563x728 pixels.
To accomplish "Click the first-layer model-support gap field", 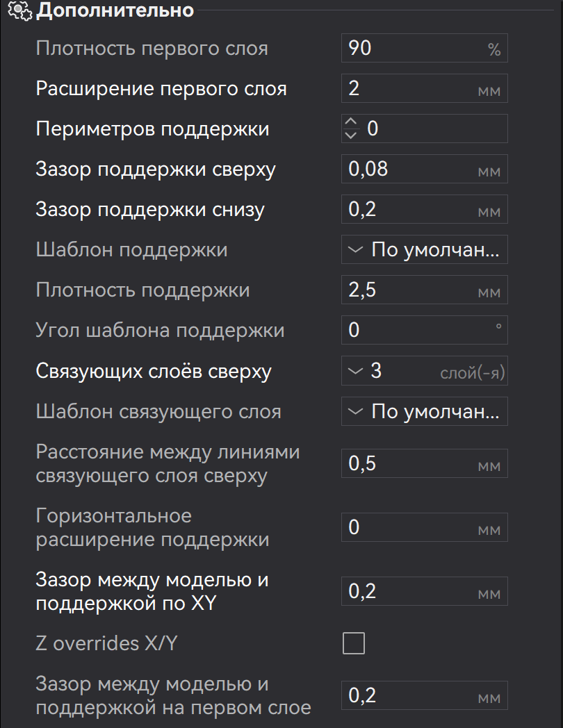I will [424, 695].
